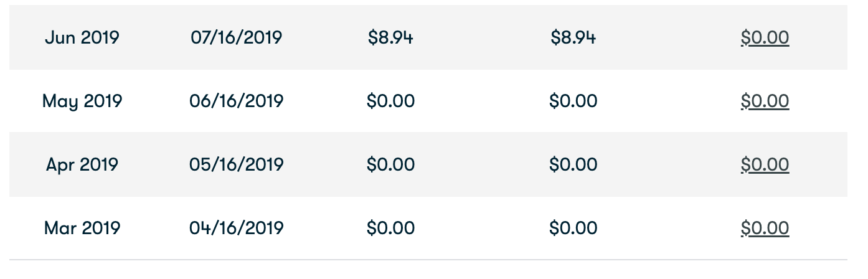Open the Jun 2019 underlined $0.00 link

pyautogui.click(x=765, y=38)
